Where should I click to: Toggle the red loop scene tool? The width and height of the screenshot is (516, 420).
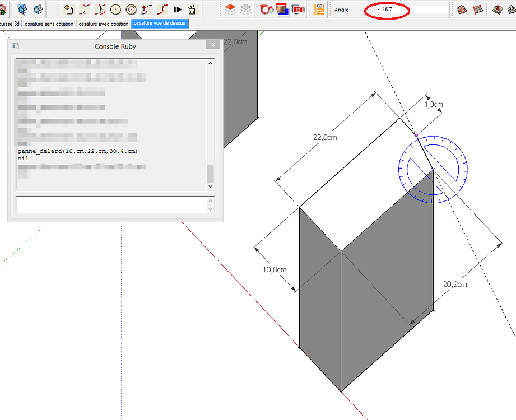coord(267,8)
